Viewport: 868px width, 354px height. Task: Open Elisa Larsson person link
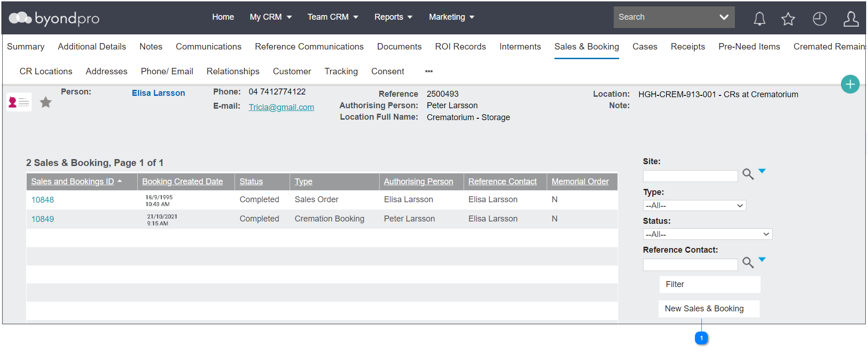click(x=158, y=93)
